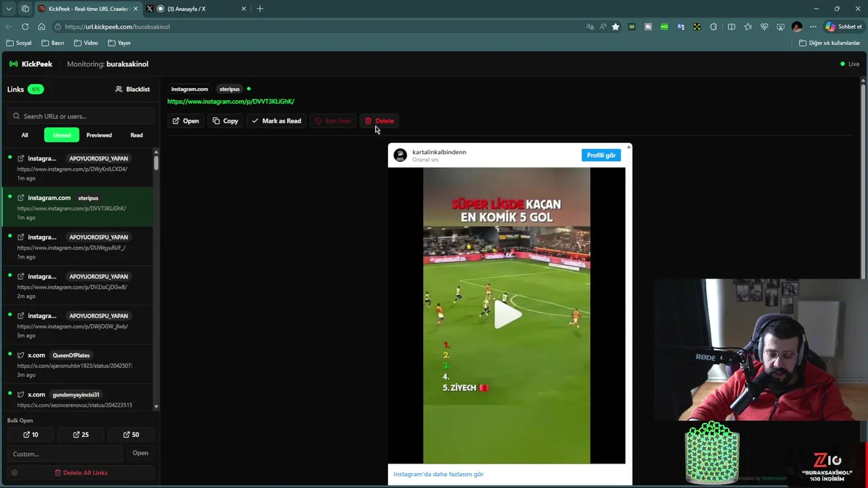The image size is (868, 488).
Task: Open a new browser tab
Action: point(260,9)
